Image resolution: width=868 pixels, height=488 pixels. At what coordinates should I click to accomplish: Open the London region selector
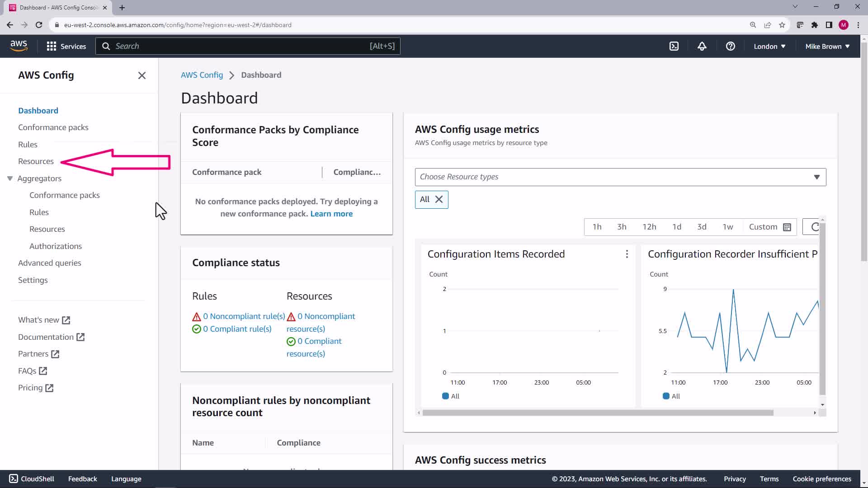pyautogui.click(x=769, y=46)
